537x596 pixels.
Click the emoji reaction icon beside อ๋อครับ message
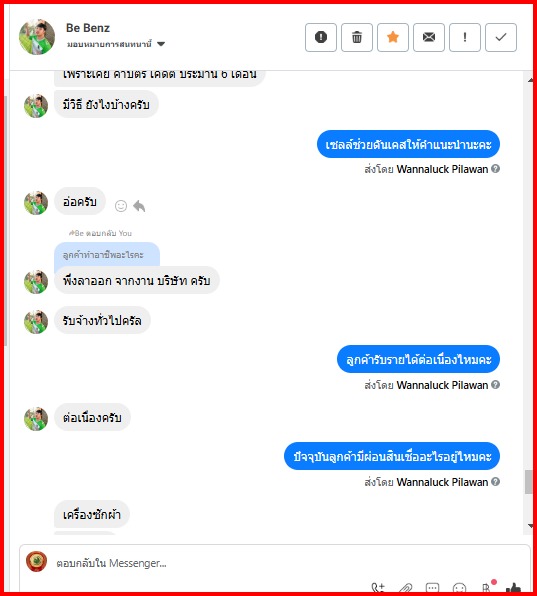point(121,206)
